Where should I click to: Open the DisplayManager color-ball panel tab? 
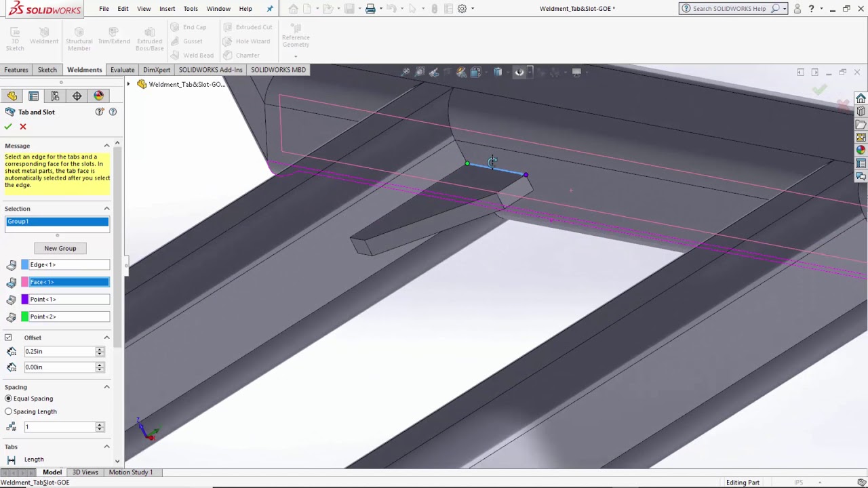pyautogui.click(x=99, y=96)
